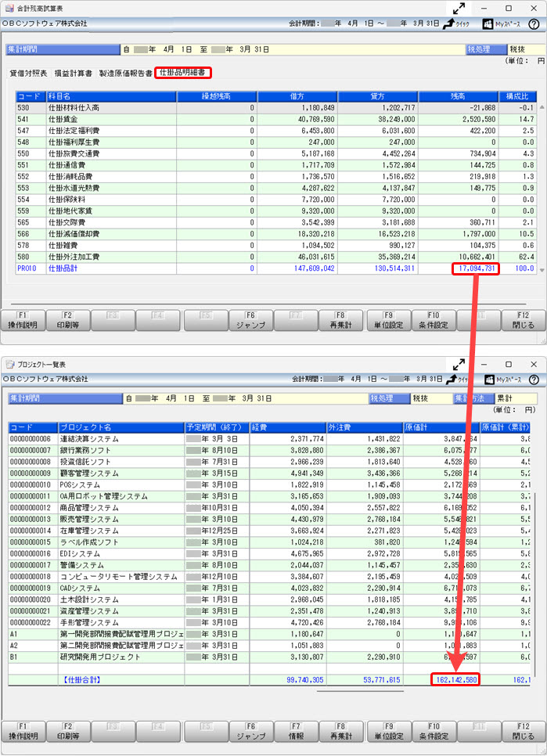Screen dimensions: 547x756
Task: Click 集計方法 value 累計
Action: (x=516, y=398)
